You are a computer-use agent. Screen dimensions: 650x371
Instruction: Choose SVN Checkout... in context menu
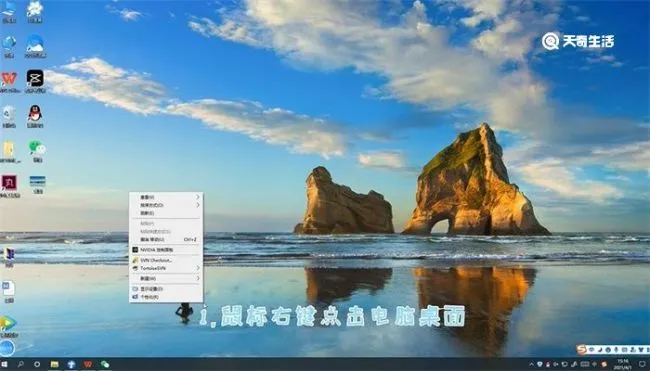click(x=166, y=260)
